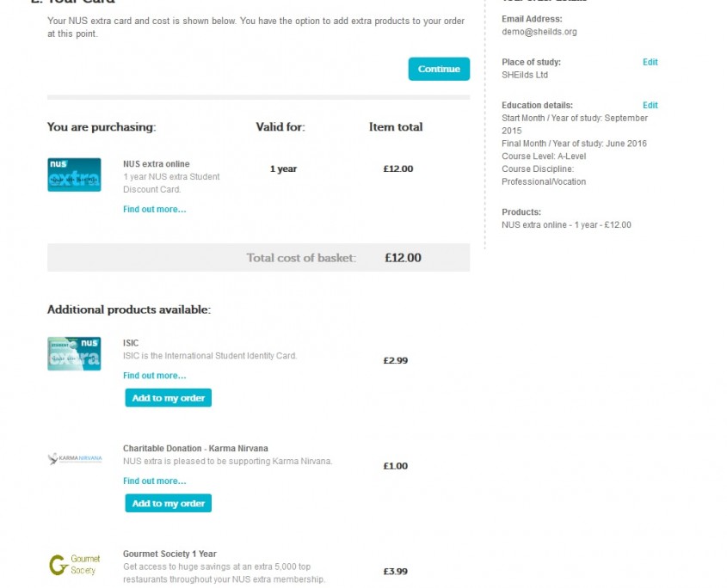Click the Continue button

[x=439, y=69]
